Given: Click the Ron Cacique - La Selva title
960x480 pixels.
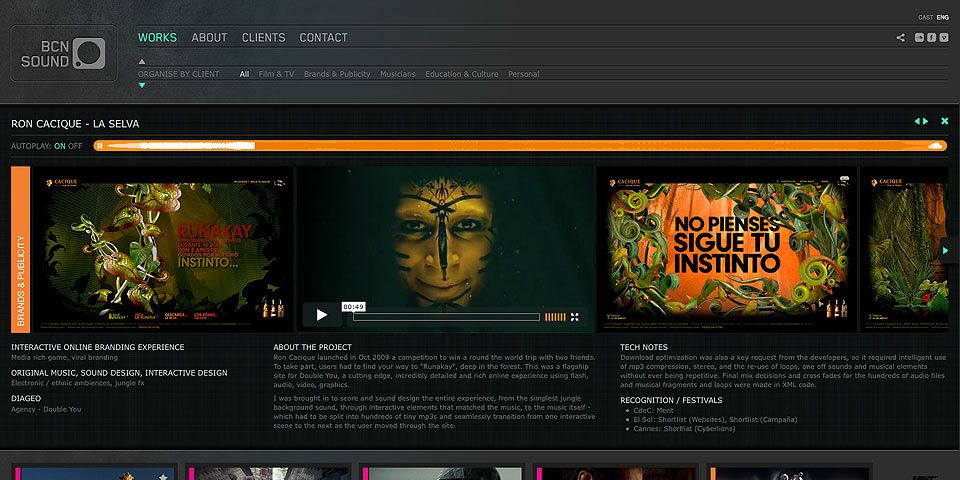Looking at the screenshot, I should 75,124.
